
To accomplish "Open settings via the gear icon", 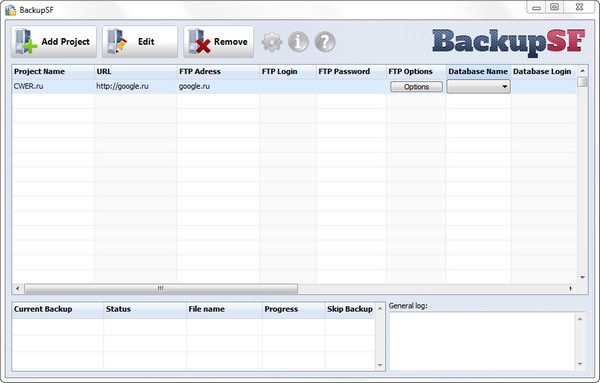I will [272, 42].
